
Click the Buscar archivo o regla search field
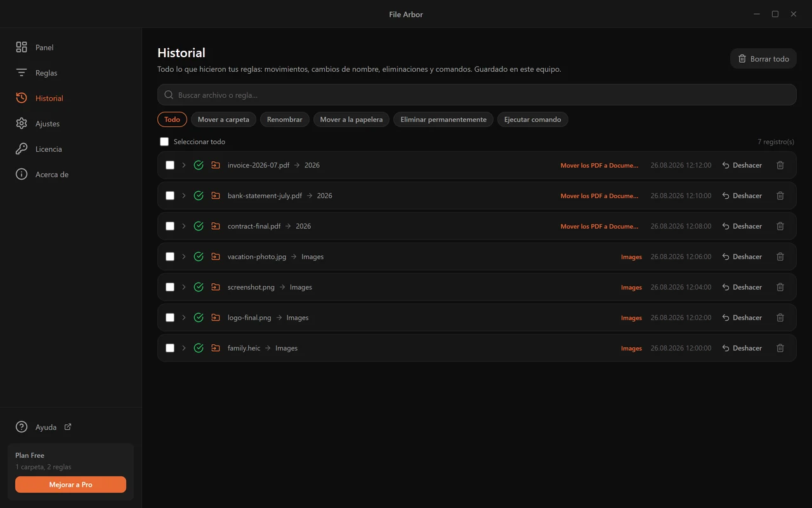click(477, 95)
